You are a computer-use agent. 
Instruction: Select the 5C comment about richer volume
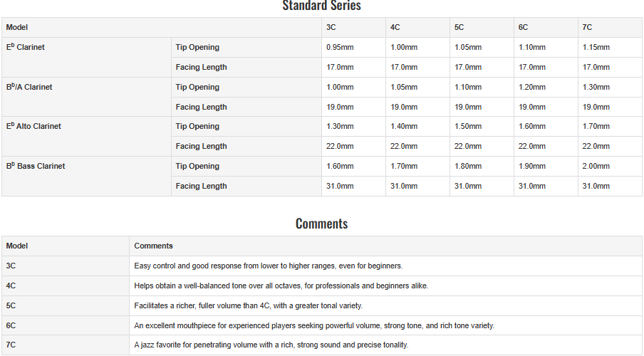click(249, 306)
